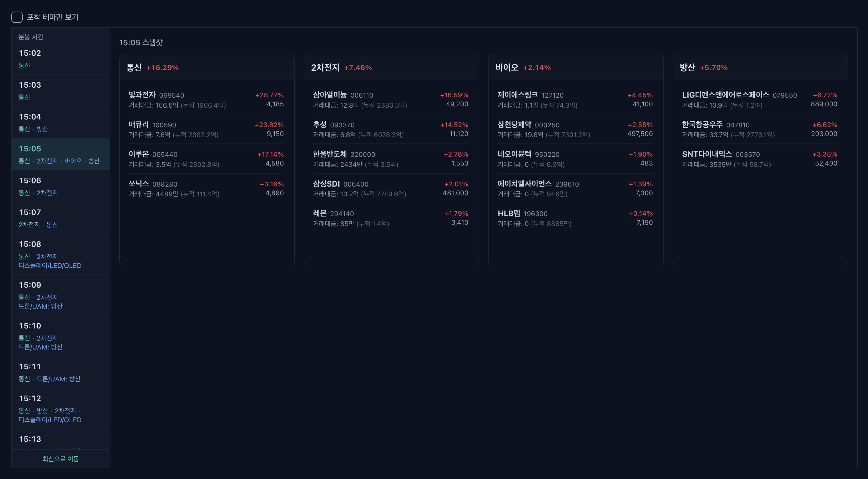Click the 2차전지 theme card header
The image size is (868, 479).
(x=391, y=68)
